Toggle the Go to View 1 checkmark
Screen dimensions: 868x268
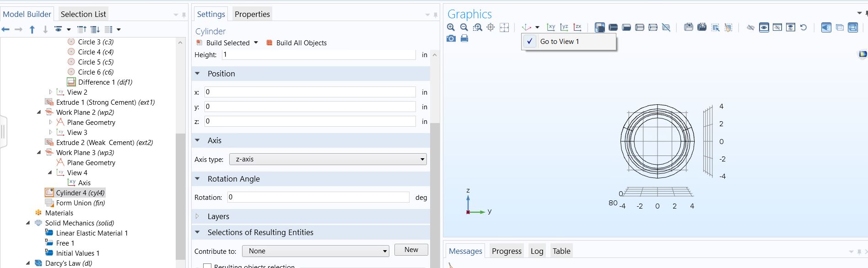529,42
